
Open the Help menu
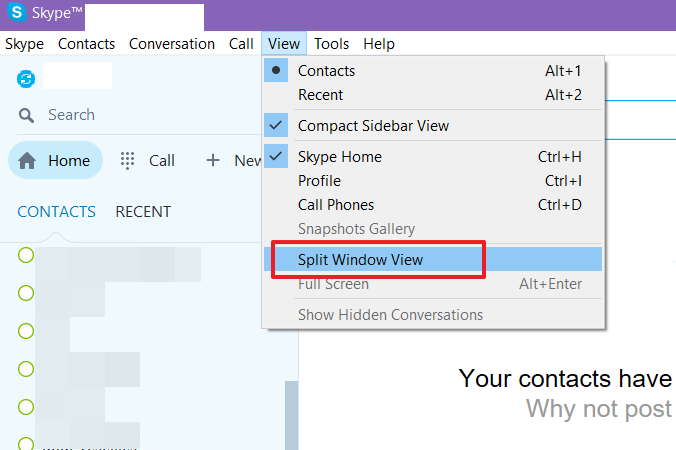(x=379, y=44)
